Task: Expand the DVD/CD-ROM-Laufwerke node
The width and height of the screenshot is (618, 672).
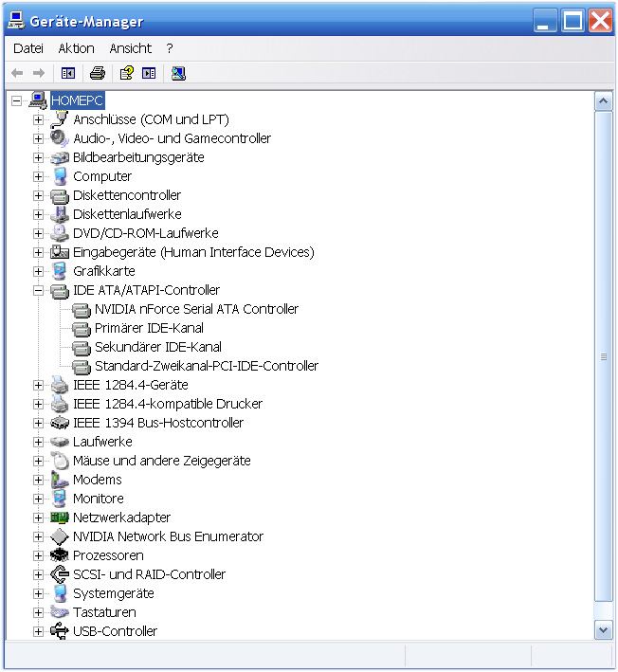Action: tap(38, 233)
